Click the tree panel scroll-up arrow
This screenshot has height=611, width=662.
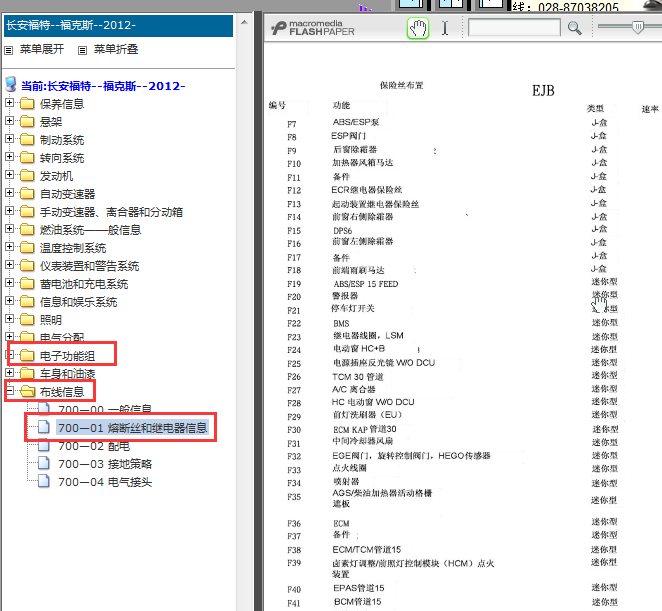pos(244,22)
